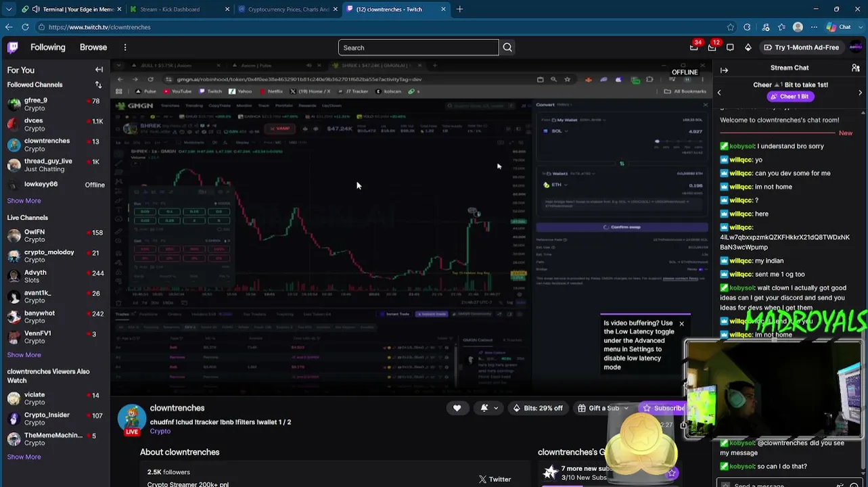
Task: Click avant1k_ channel avatar
Action: coord(14,297)
